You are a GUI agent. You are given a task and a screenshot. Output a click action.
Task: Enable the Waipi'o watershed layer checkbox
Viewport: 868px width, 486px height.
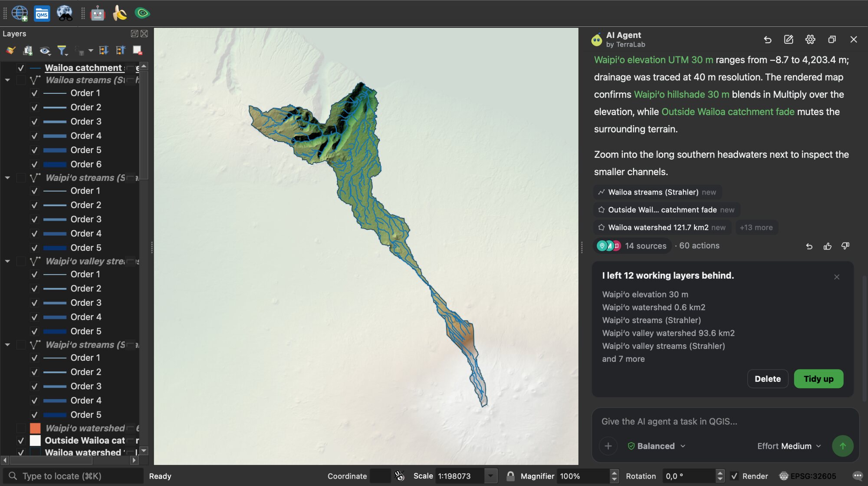tap(21, 428)
